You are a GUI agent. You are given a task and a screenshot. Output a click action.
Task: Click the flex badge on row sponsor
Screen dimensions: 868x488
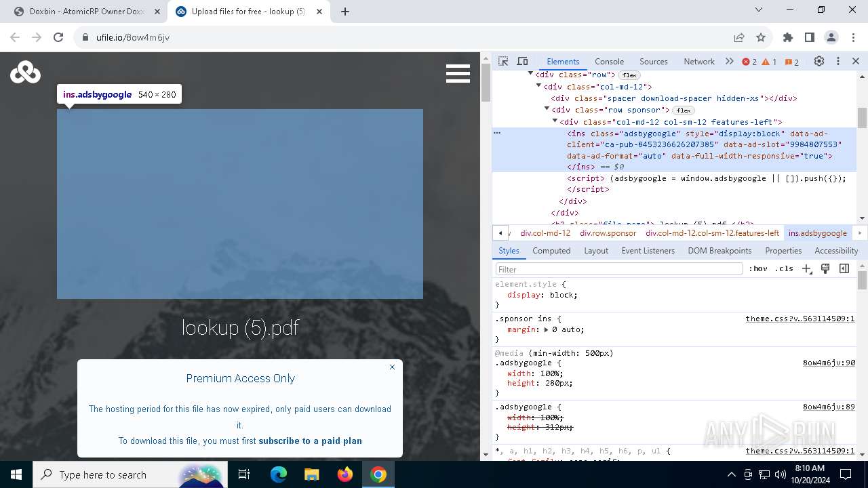684,110
